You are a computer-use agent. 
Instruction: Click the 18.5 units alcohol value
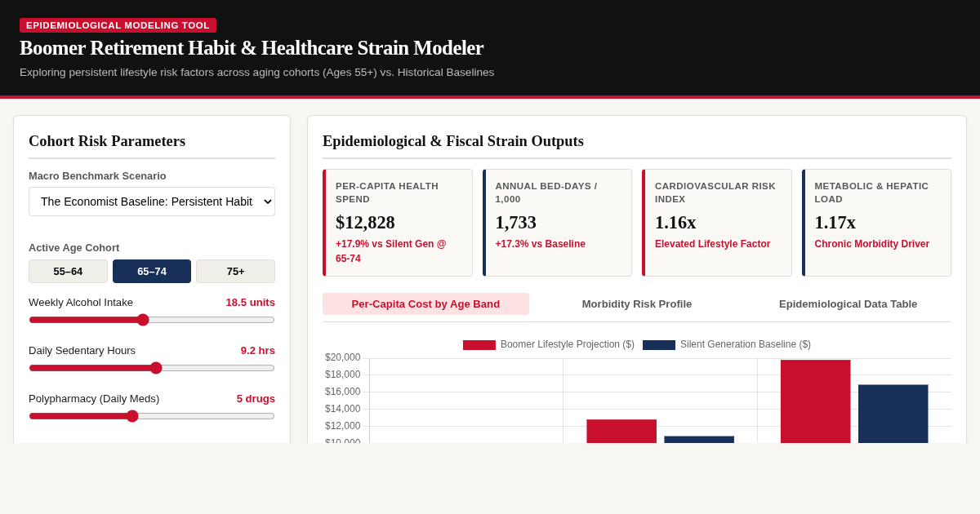(x=251, y=302)
